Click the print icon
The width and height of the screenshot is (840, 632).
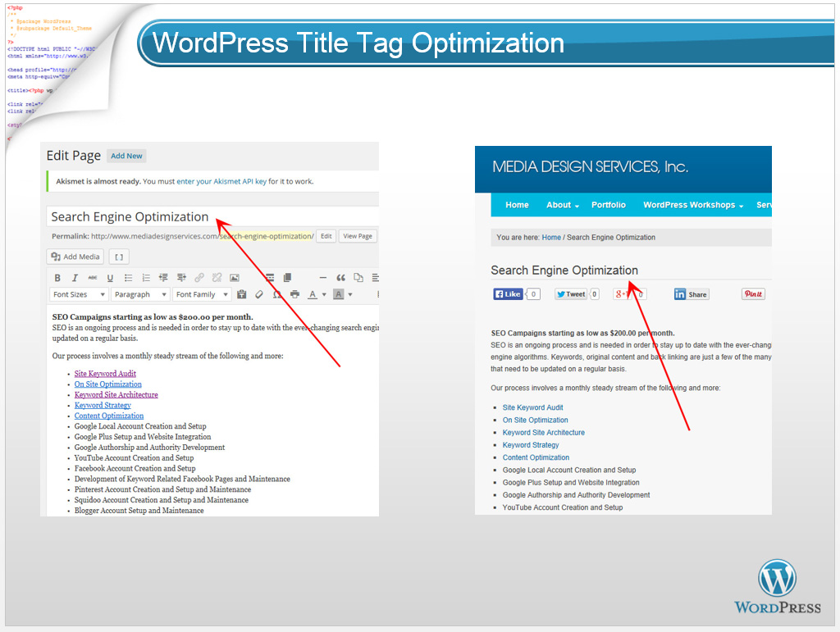coord(294,294)
